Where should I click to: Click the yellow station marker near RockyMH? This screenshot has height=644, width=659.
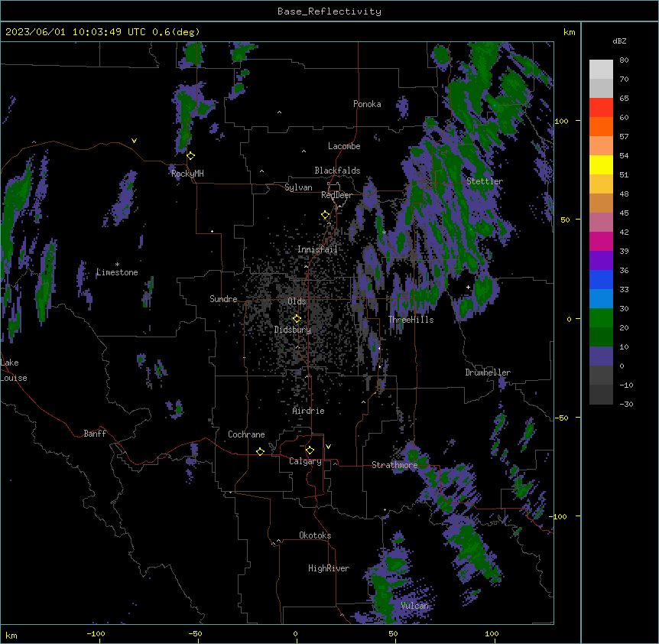click(x=190, y=156)
